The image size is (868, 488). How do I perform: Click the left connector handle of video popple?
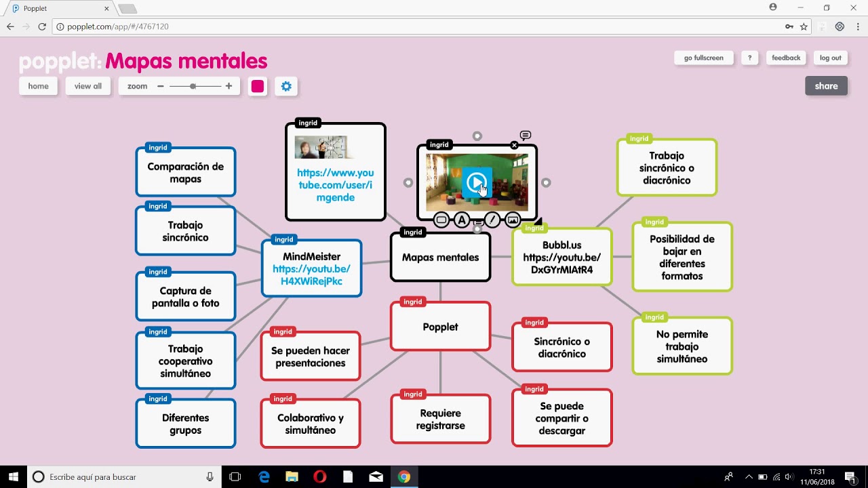[x=408, y=182]
